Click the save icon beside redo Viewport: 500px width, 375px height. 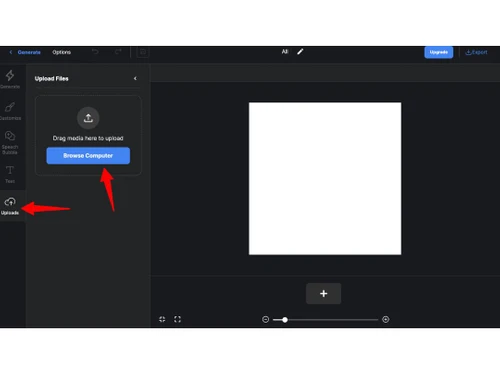tap(143, 52)
